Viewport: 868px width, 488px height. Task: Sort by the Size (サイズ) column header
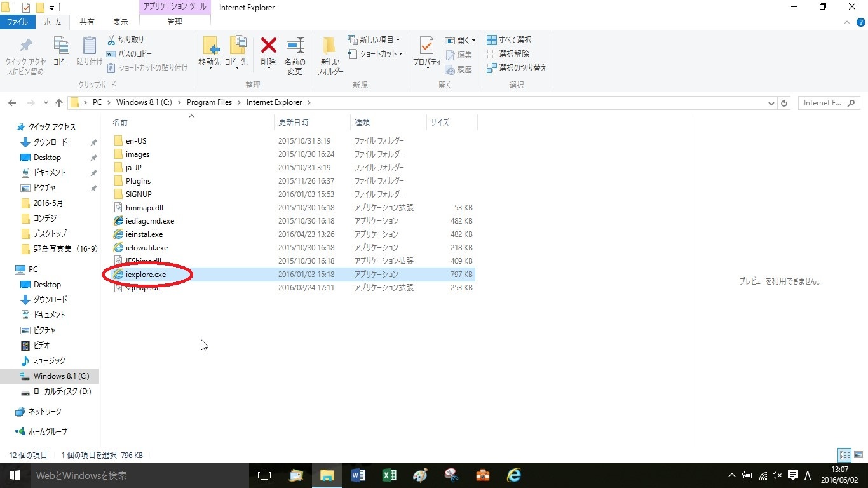click(x=452, y=122)
